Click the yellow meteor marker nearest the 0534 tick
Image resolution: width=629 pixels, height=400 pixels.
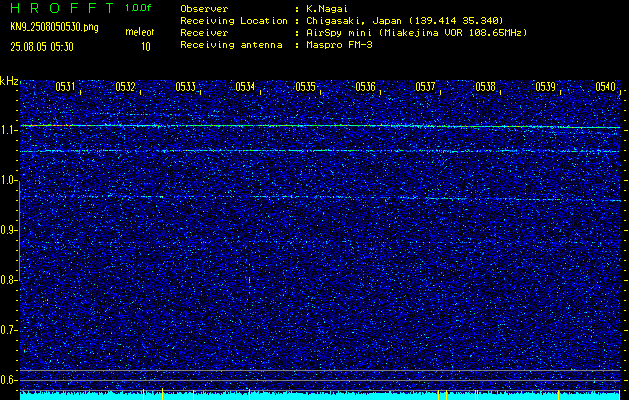(x=249, y=394)
